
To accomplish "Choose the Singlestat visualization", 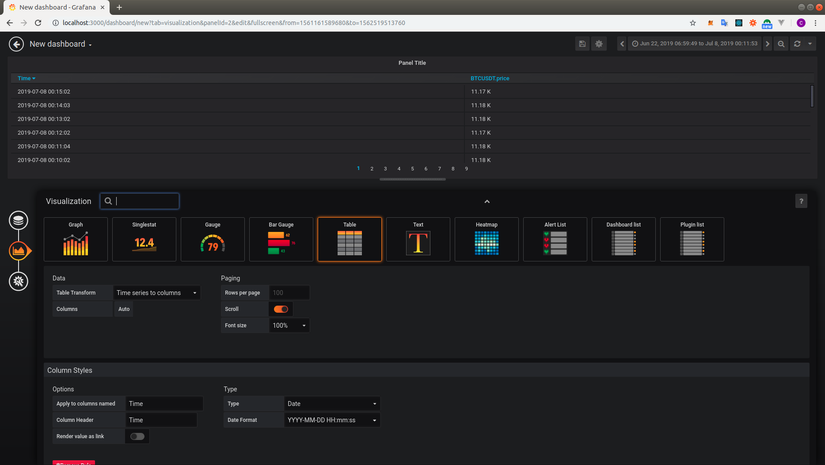I will pyautogui.click(x=144, y=239).
